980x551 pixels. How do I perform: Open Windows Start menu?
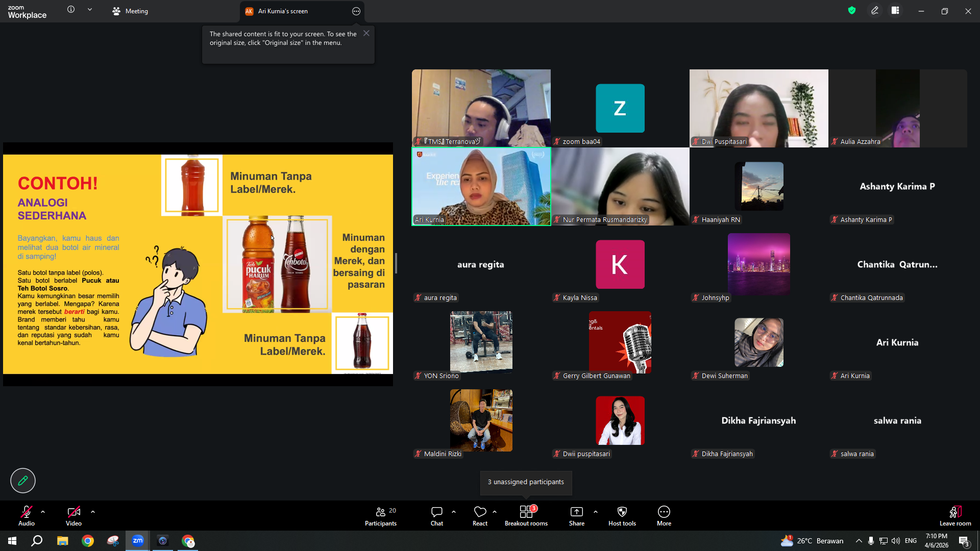click(12, 541)
